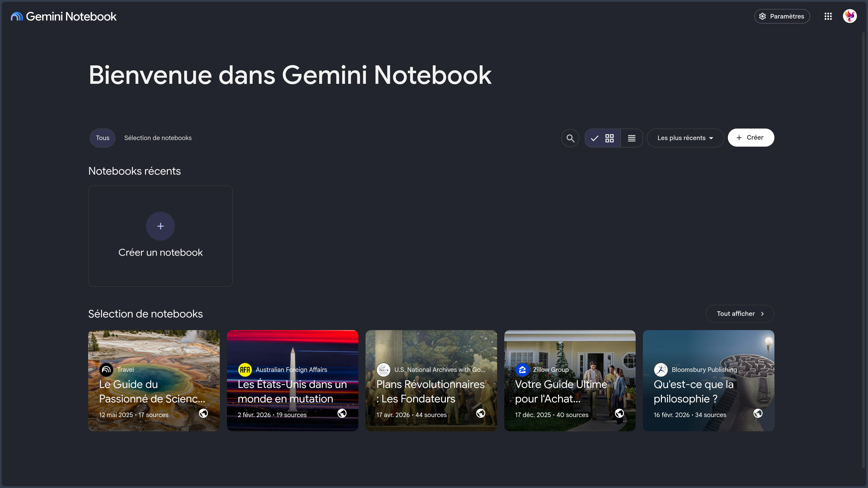Click the '12 mai 2025 · 17 sources' text
The width and height of the screenshot is (868, 488).
pos(134,415)
